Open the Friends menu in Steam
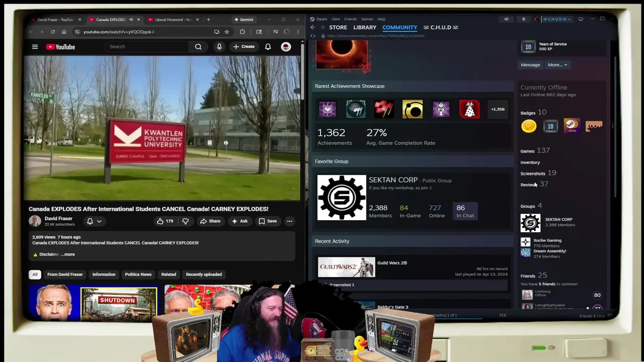The width and height of the screenshot is (644, 362). (x=351, y=19)
